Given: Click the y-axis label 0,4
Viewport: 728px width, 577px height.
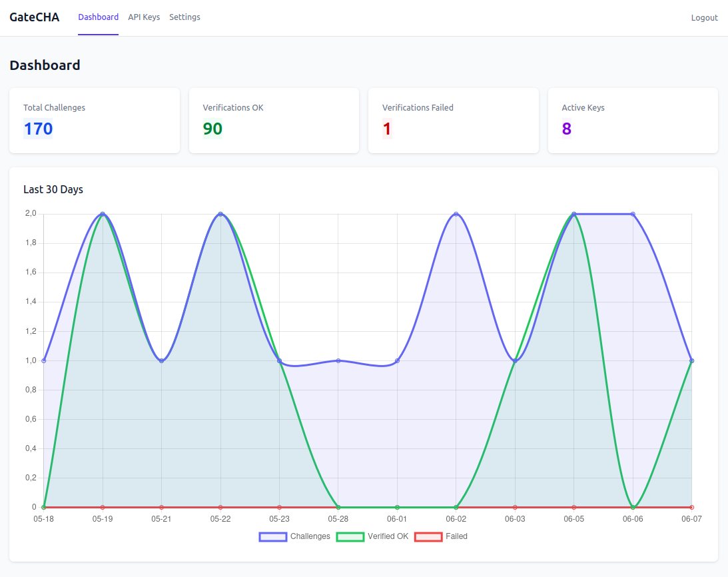Looking at the screenshot, I should tap(31, 448).
